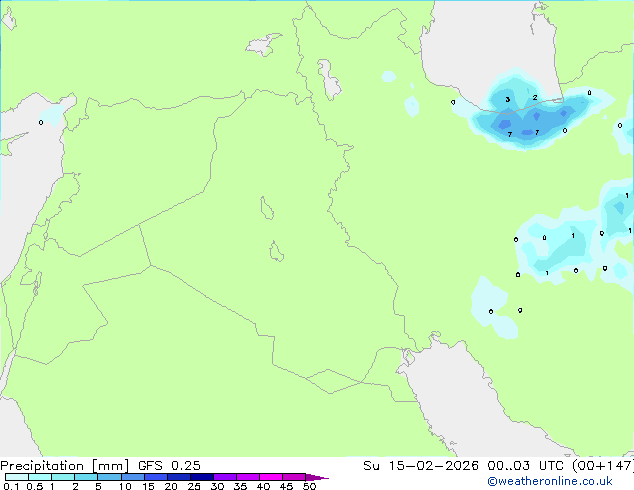Pick the 40–45 mm magenta swatch

point(271,477)
